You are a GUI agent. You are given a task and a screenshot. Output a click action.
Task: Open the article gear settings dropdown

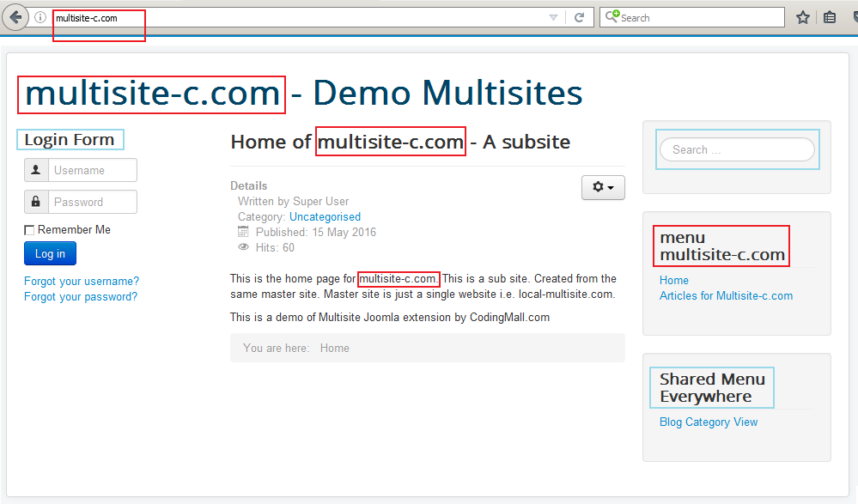pos(603,187)
